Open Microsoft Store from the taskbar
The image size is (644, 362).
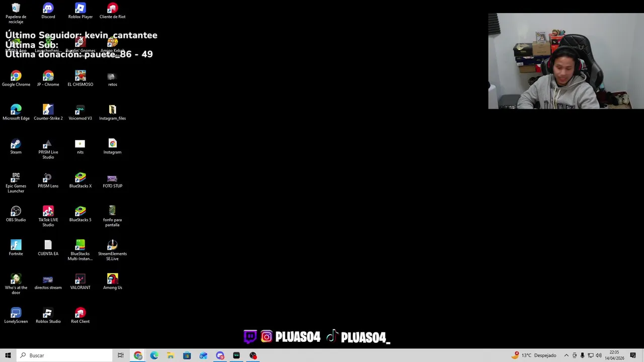(x=187, y=355)
